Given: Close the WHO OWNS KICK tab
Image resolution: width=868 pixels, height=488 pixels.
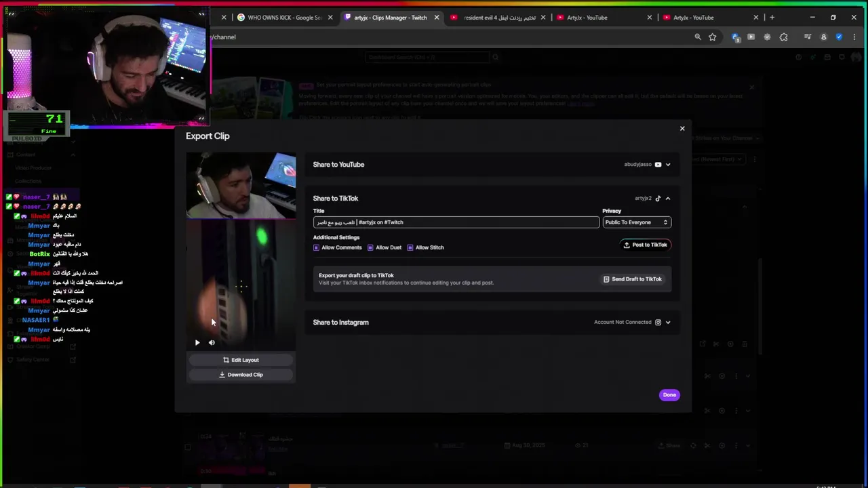Looking at the screenshot, I should pyautogui.click(x=330, y=18).
